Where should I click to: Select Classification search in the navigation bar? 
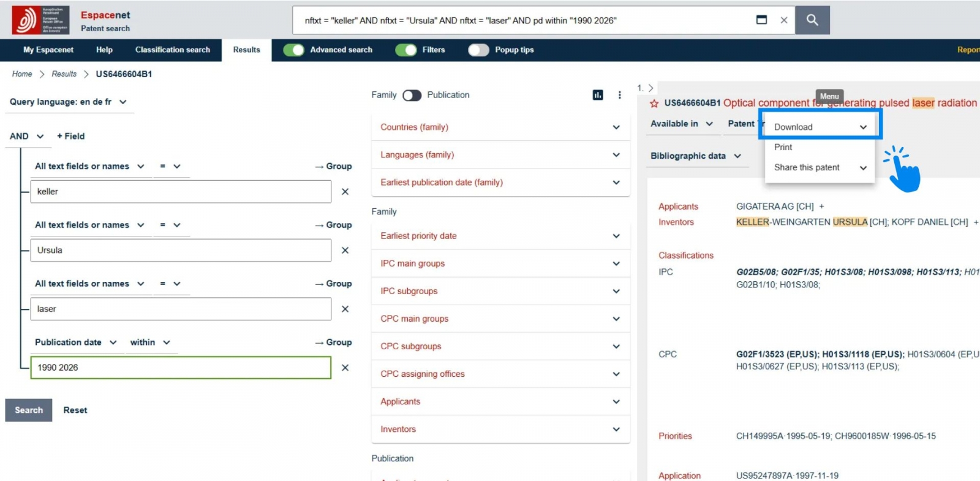click(x=172, y=50)
